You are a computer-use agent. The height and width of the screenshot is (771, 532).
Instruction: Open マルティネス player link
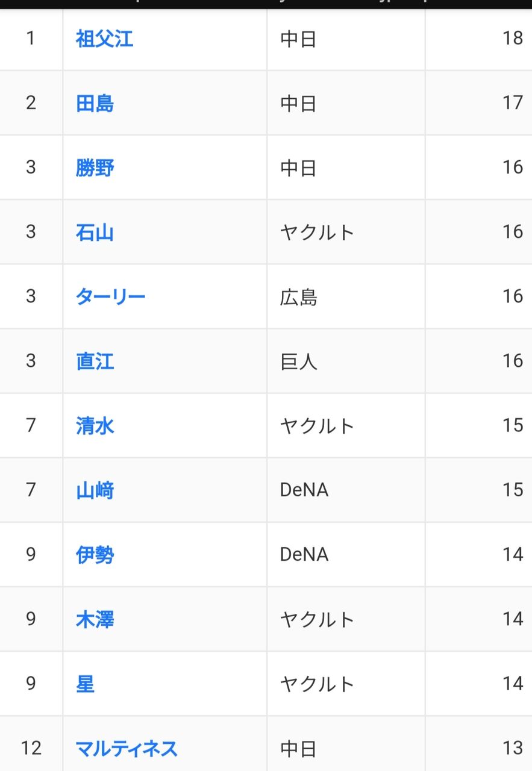click(126, 749)
